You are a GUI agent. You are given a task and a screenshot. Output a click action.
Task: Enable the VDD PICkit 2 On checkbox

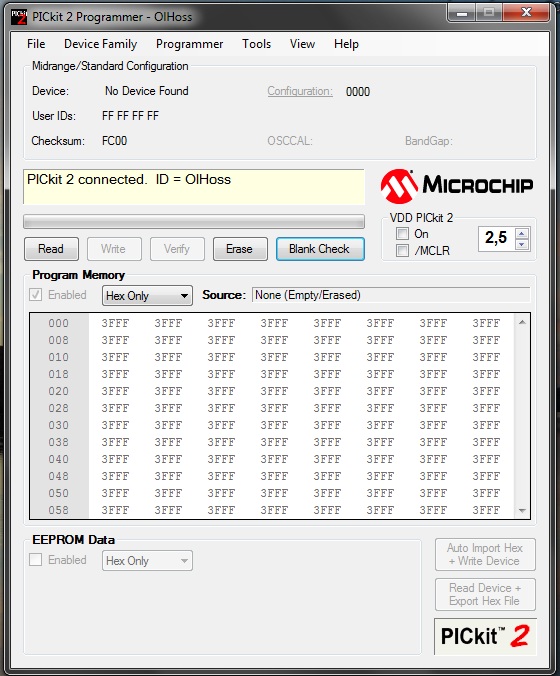(402, 234)
